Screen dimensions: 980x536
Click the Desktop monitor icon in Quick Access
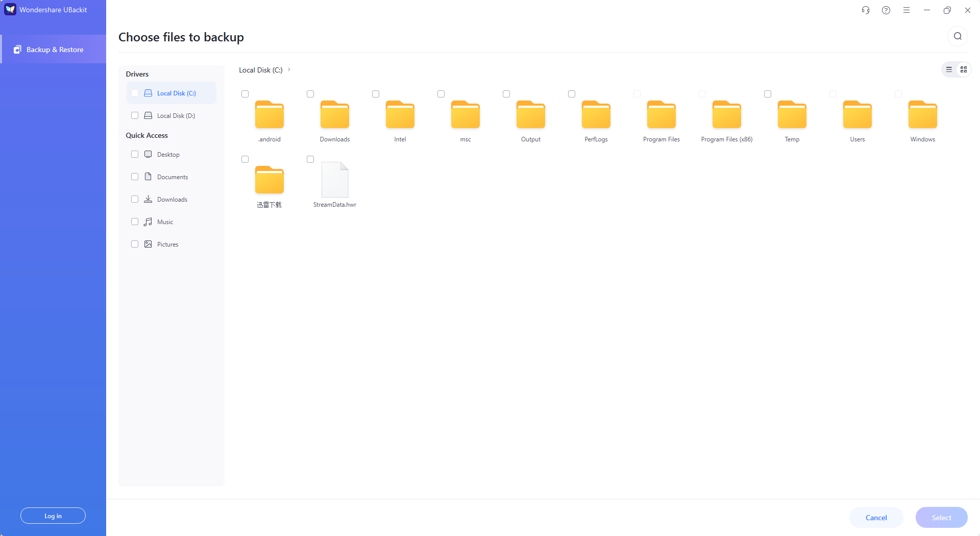click(x=148, y=154)
